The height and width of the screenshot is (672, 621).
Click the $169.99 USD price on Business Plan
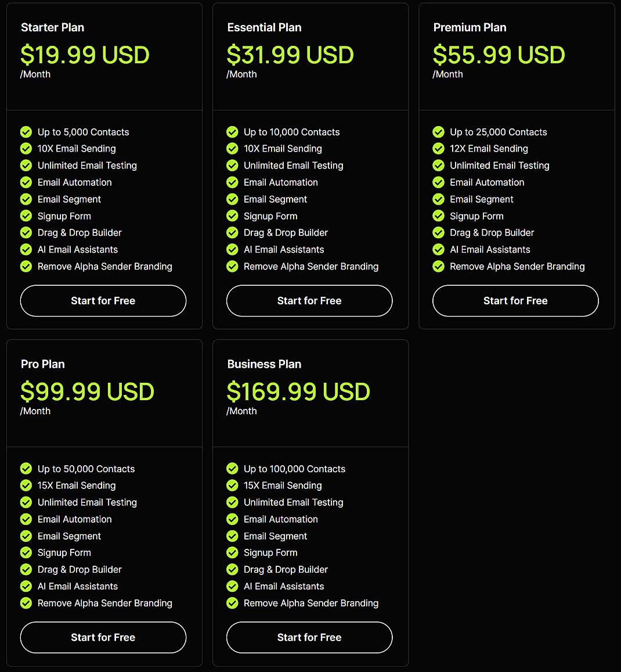pos(298,392)
